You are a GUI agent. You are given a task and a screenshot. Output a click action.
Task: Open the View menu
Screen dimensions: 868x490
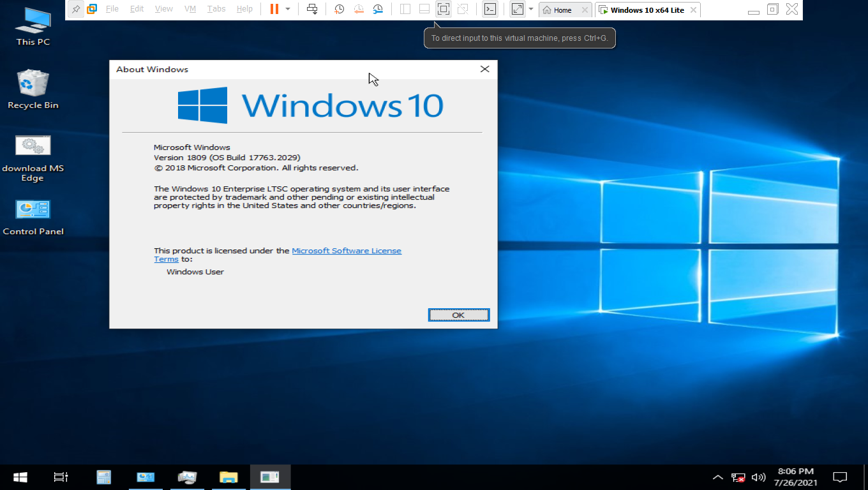pos(164,9)
